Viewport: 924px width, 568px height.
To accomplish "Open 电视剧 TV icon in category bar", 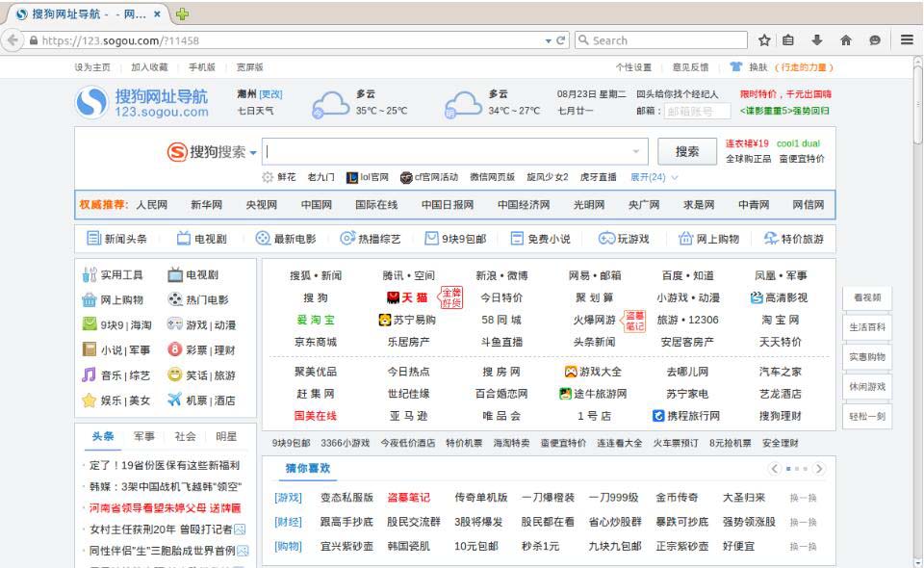I will click(x=184, y=238).
